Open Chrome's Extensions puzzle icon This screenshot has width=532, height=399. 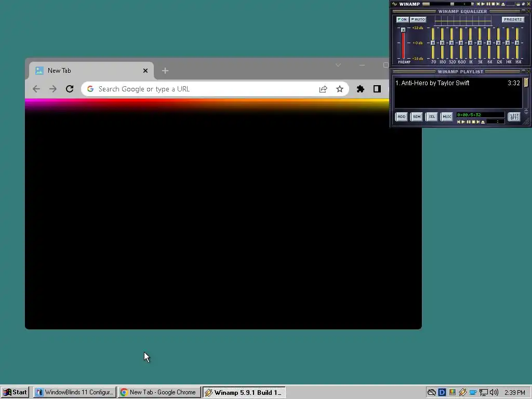[x=361, y=89]
